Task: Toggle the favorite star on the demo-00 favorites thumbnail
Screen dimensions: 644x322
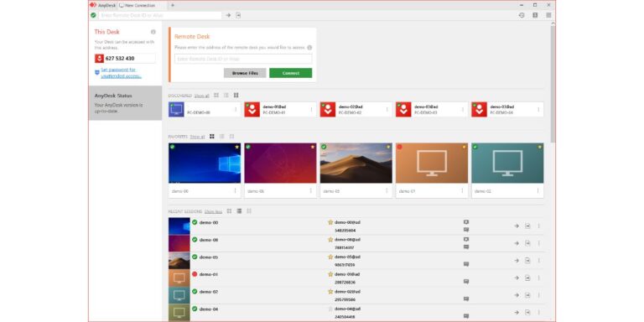Action: click(237, 147)
